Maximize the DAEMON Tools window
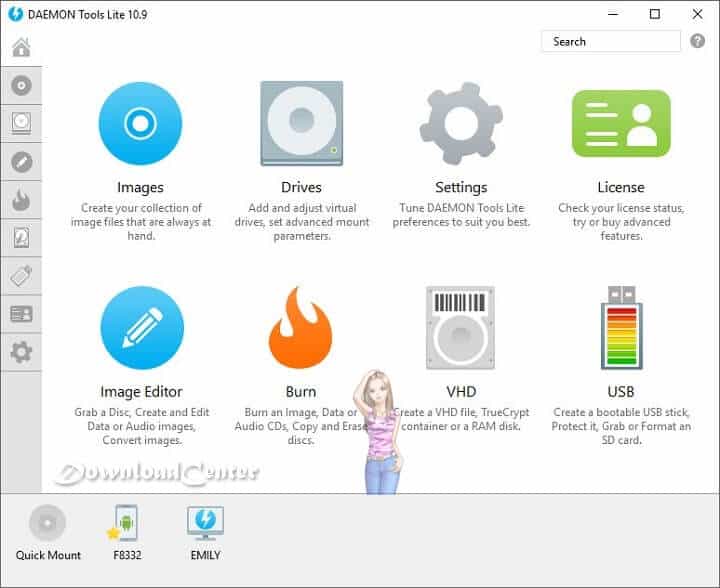This screenshot has height=588, width=720. [x=655, y=14]
